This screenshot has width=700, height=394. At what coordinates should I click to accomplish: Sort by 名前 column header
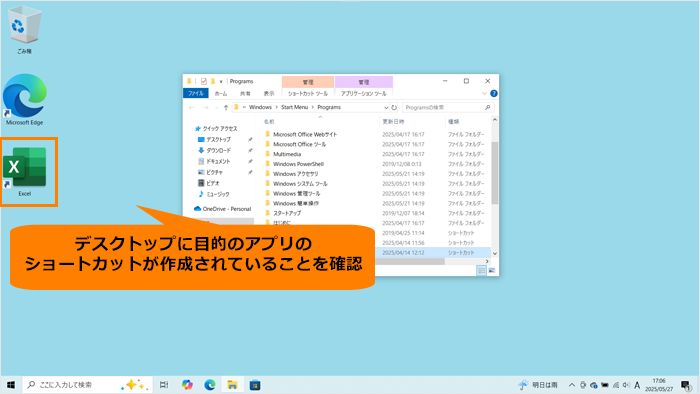tap(269, 121)
